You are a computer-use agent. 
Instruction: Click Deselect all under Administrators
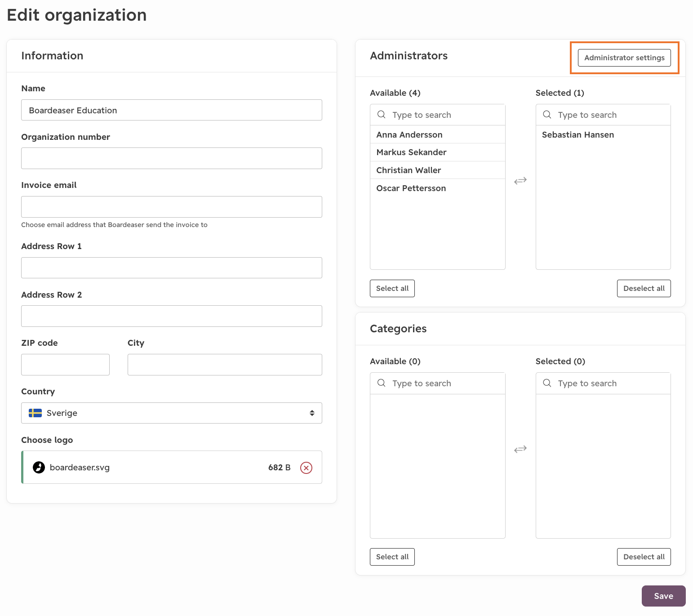(644, 288)
